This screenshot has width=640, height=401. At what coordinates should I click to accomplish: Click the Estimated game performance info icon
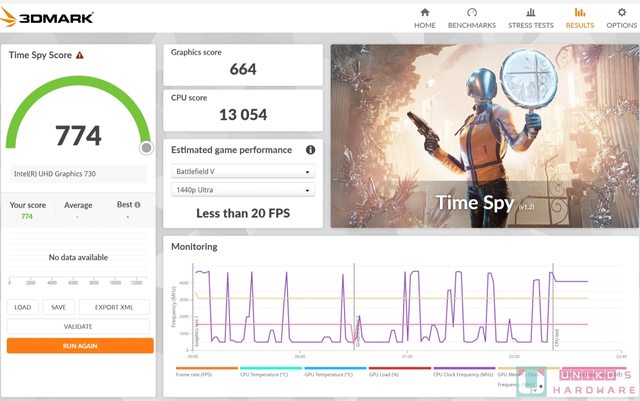(310, 150)
